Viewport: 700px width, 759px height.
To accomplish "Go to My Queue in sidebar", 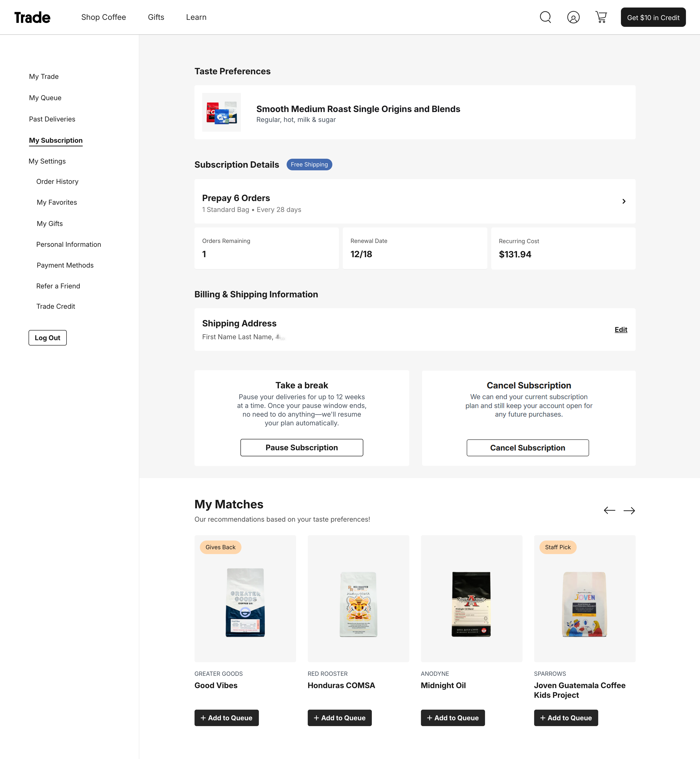I will click(x=45, y=98).
